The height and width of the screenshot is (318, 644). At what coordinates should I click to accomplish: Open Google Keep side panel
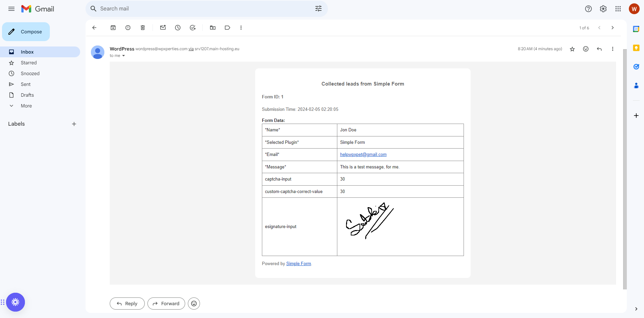636,48
